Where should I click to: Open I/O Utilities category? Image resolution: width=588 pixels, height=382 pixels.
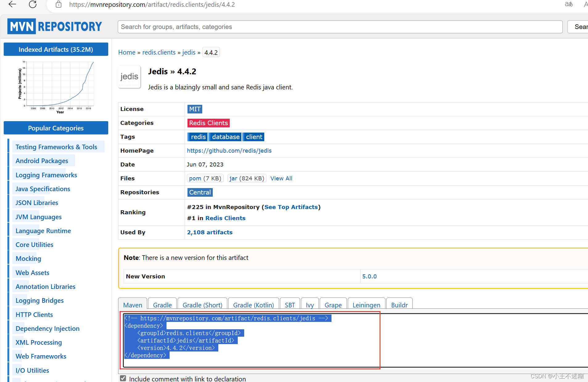click(x=32, y=370)
